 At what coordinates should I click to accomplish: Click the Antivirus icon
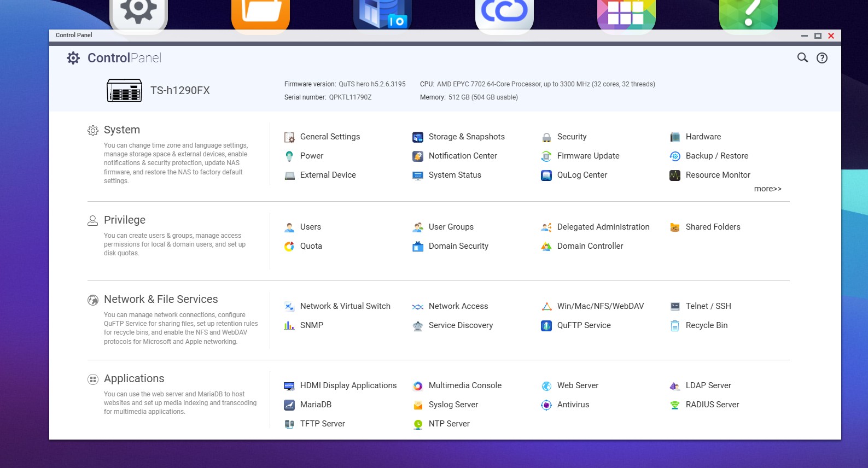(x=546, y=405)
